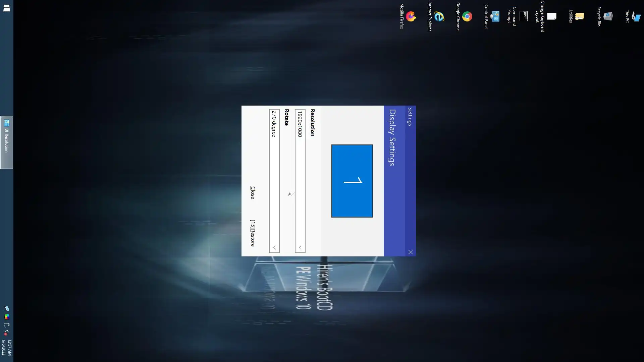This screenshot has width=644, height=362.
Task: Open the Control Panel desktop icon
Action: point(495,16)
